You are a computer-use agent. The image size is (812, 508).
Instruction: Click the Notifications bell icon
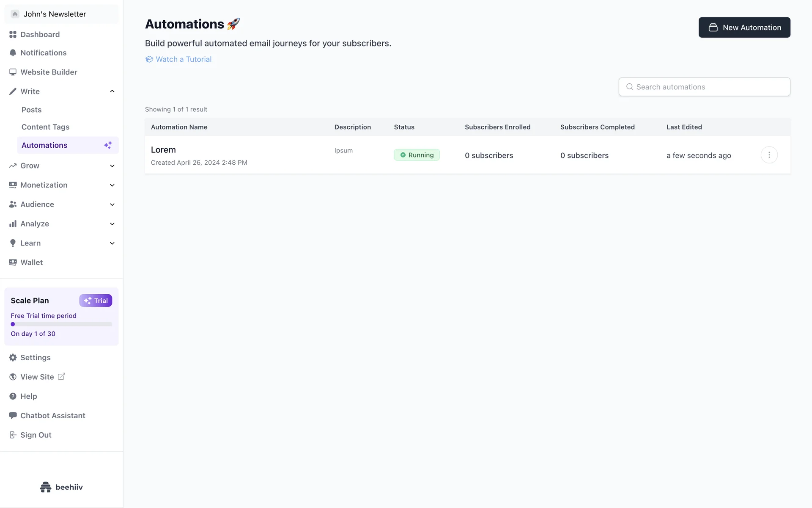coord(13,53)
